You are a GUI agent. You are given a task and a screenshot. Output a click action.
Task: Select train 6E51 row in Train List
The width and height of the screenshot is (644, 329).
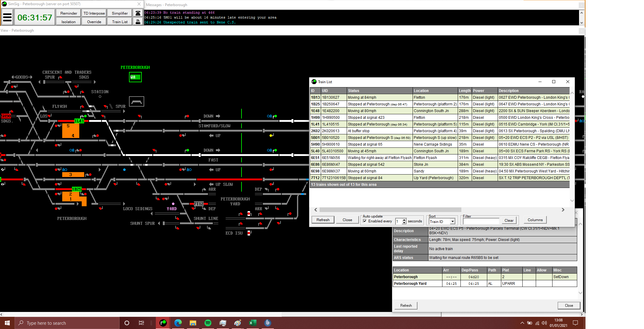click(x=440, y=158)
